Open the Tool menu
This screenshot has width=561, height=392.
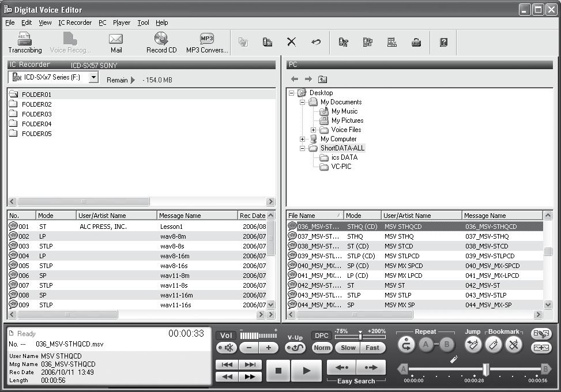click(143, 22)
